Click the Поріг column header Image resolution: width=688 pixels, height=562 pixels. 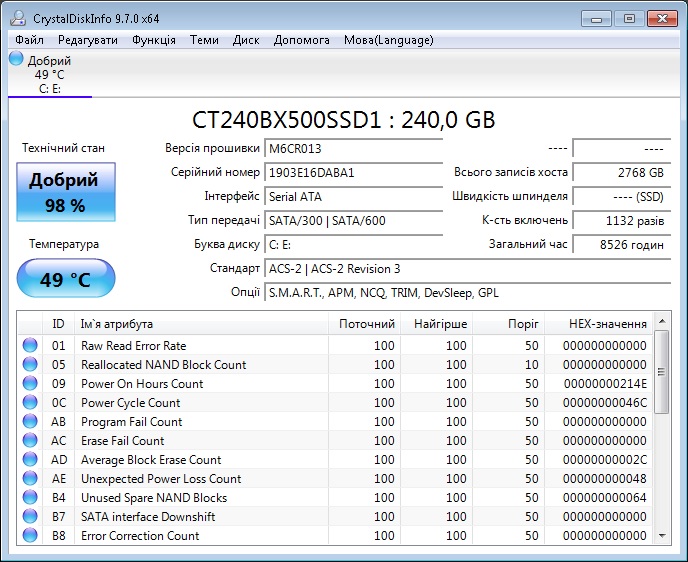tap(509, 324)
